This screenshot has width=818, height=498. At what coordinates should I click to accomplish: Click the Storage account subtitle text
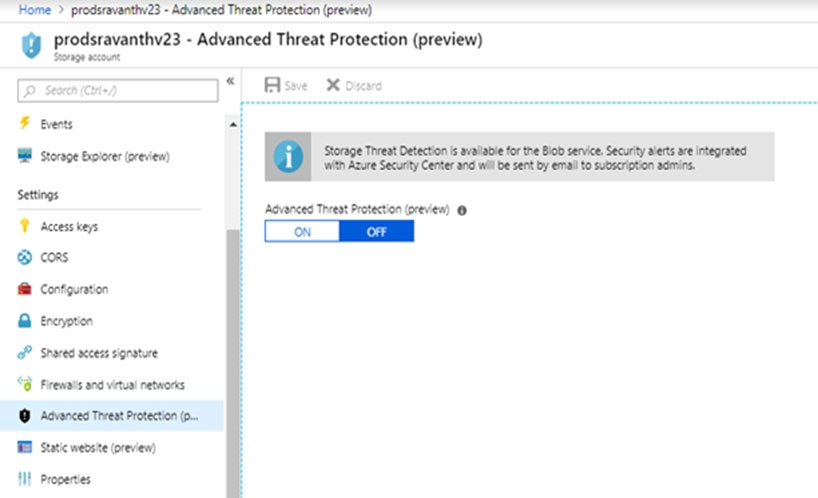[x=87, y=57]
